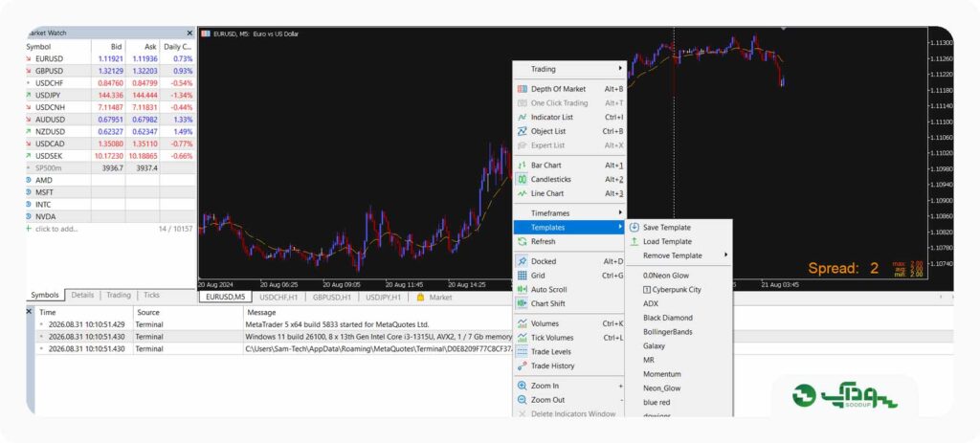Sort by the Ask column header
Screen dimensions: 980x443
[143, 47]
